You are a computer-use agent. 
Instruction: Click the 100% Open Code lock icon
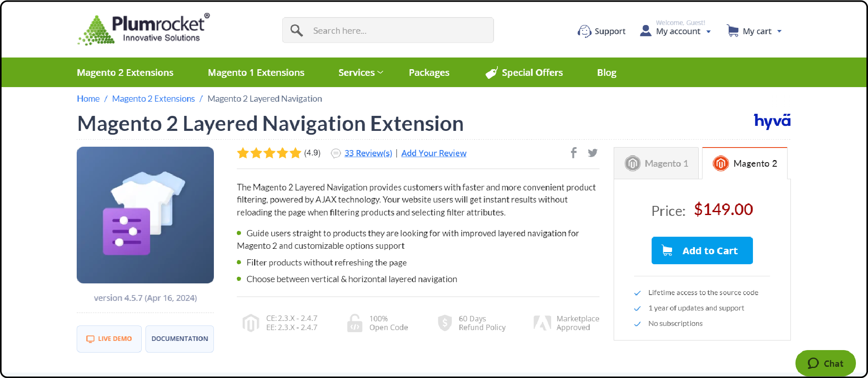click(354, 323)
